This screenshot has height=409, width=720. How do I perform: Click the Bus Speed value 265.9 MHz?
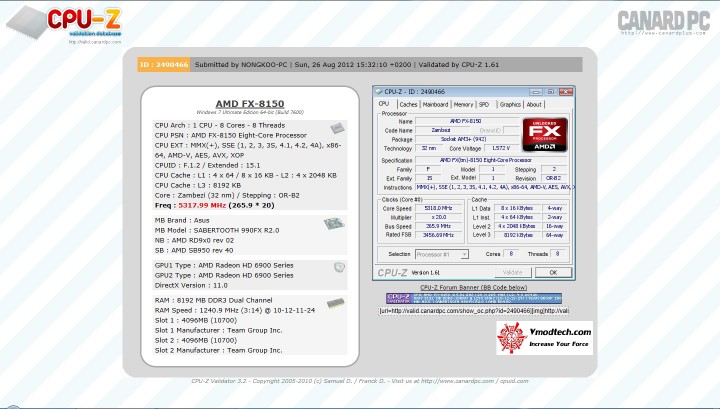[438, 226]
